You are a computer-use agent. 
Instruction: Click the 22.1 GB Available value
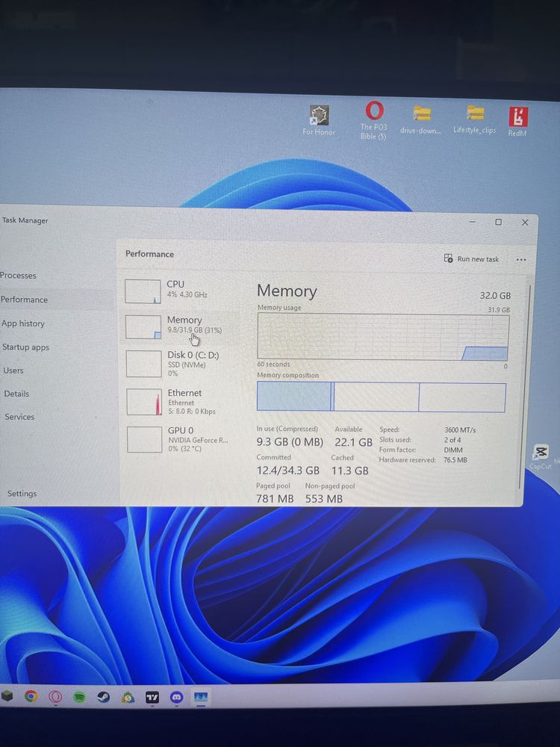coord(353,442)
